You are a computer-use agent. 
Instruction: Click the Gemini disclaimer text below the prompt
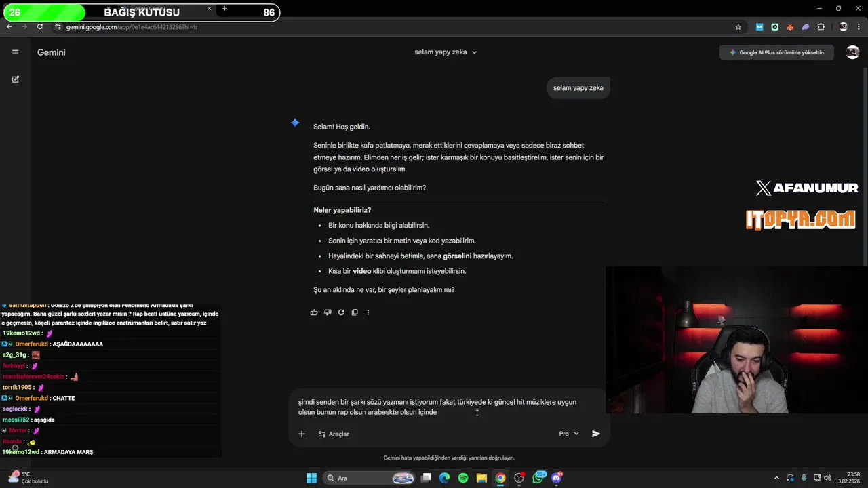(449, 457)
